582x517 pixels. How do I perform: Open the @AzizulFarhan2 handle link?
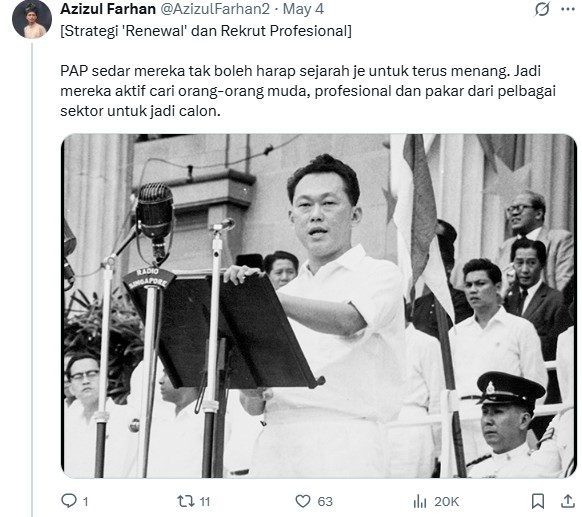tap(215, 9)
